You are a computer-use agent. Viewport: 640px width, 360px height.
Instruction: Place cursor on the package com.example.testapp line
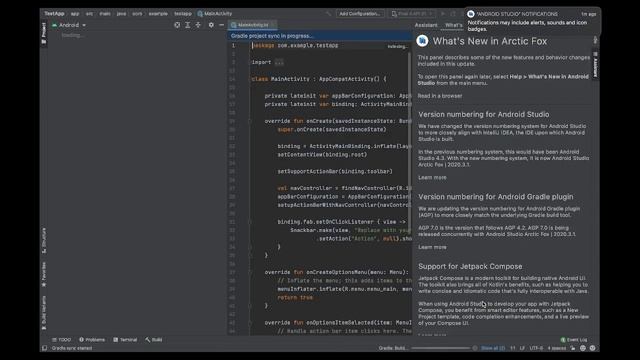(295, 45)
